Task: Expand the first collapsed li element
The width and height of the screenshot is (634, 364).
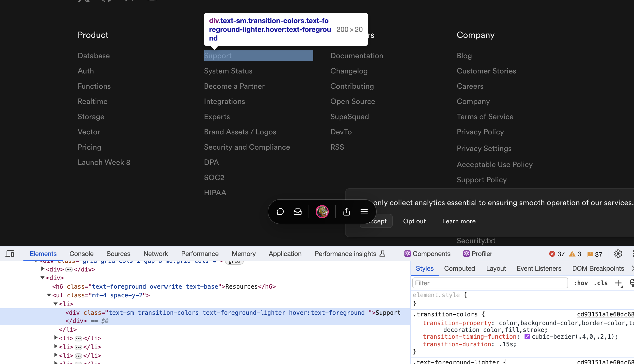Action: [56, 338]
